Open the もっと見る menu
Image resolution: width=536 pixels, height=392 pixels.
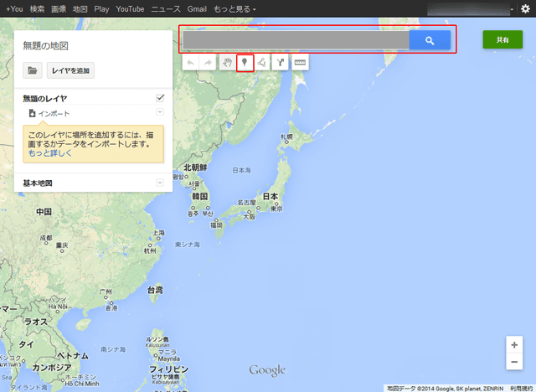[x=234, y=9]
